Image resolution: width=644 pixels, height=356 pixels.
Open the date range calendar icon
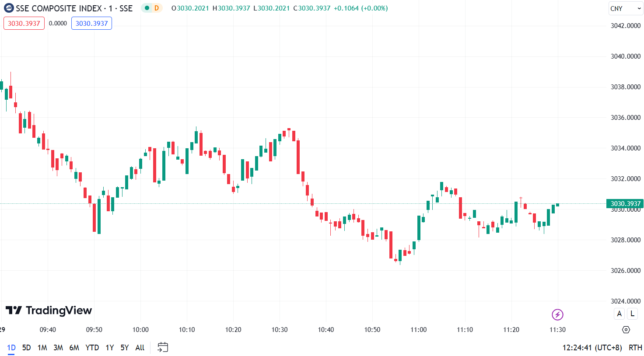click(x=163, y=348)
